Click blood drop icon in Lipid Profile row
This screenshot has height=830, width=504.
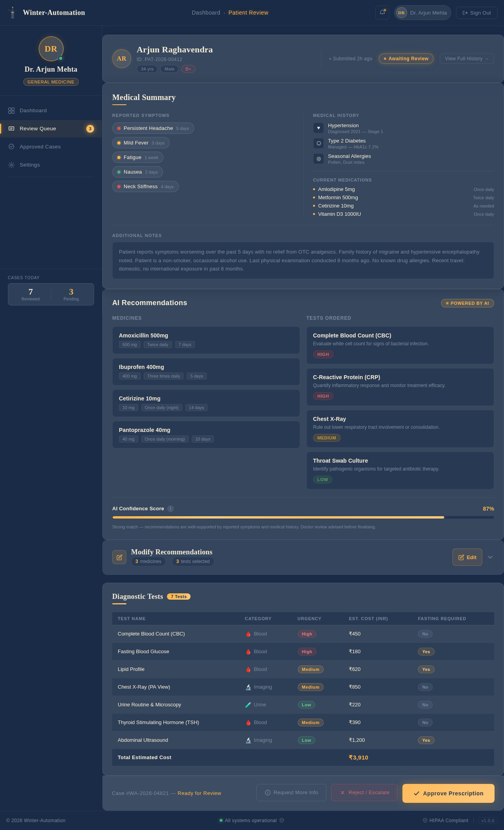(248, 669)
